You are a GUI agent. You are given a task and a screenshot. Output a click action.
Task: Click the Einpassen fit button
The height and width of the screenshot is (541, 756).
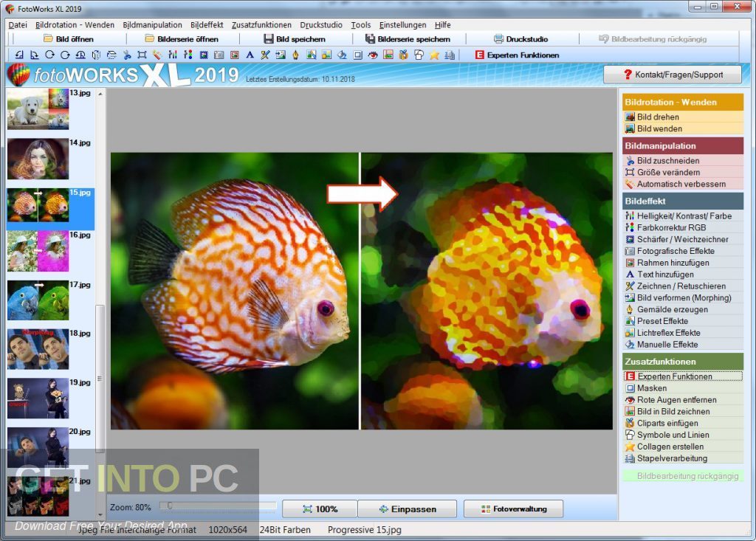[x=408, y=509]
